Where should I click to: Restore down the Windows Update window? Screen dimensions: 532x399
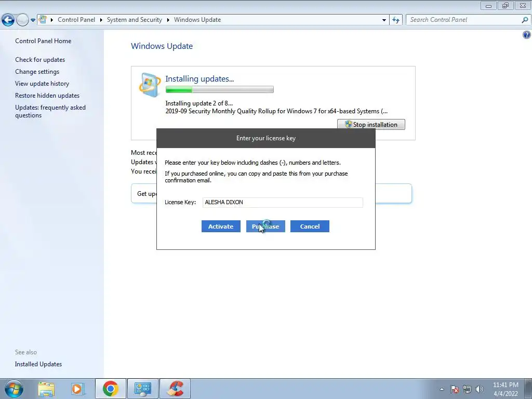(506, 5)
